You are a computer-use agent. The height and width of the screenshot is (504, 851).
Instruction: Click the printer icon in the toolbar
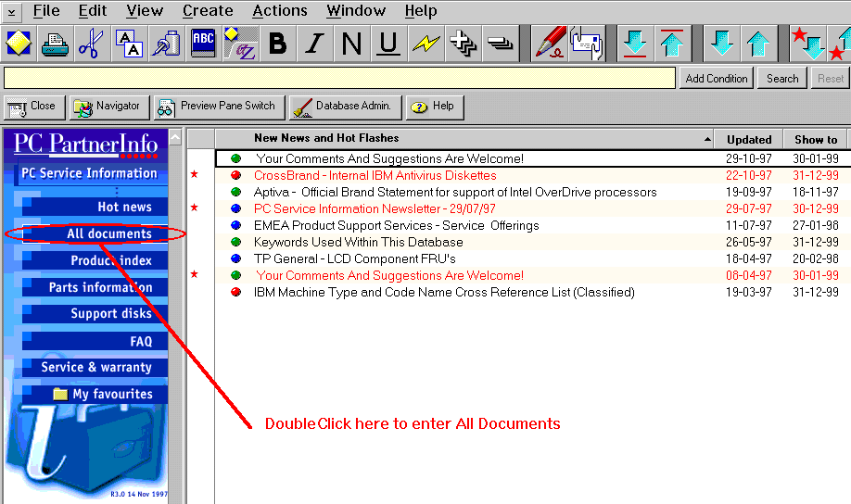pos(55,44)
